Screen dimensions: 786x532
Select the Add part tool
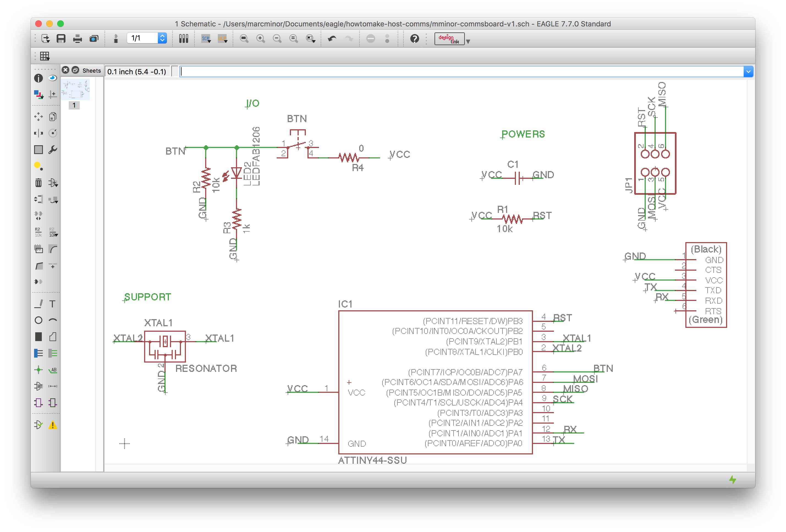coord(53,183)
